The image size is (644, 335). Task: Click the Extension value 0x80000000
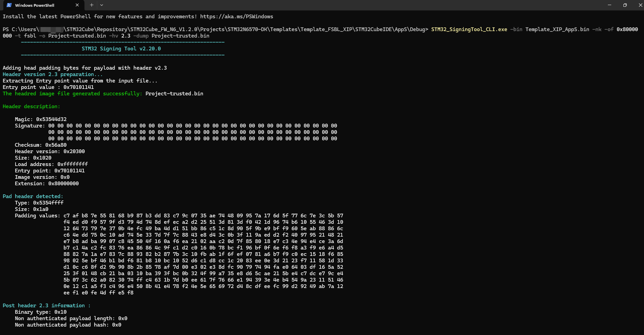pyautogui.click(x=63, y=184)
